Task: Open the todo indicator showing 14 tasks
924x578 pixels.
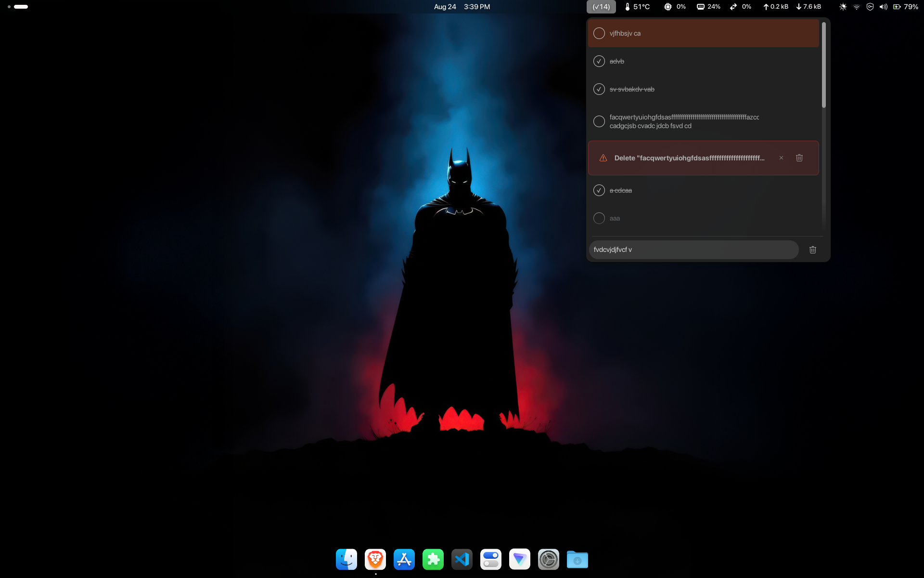Action: point(601,7)
